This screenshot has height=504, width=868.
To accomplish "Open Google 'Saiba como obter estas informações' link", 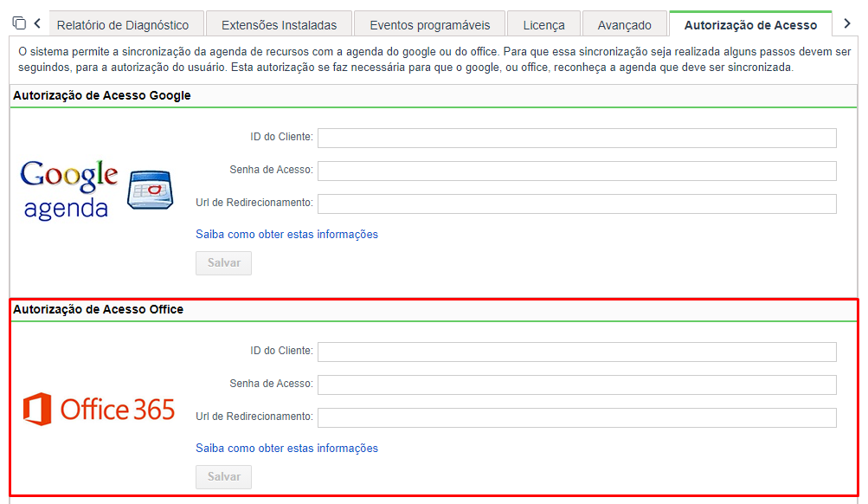I will coord(286,235).
